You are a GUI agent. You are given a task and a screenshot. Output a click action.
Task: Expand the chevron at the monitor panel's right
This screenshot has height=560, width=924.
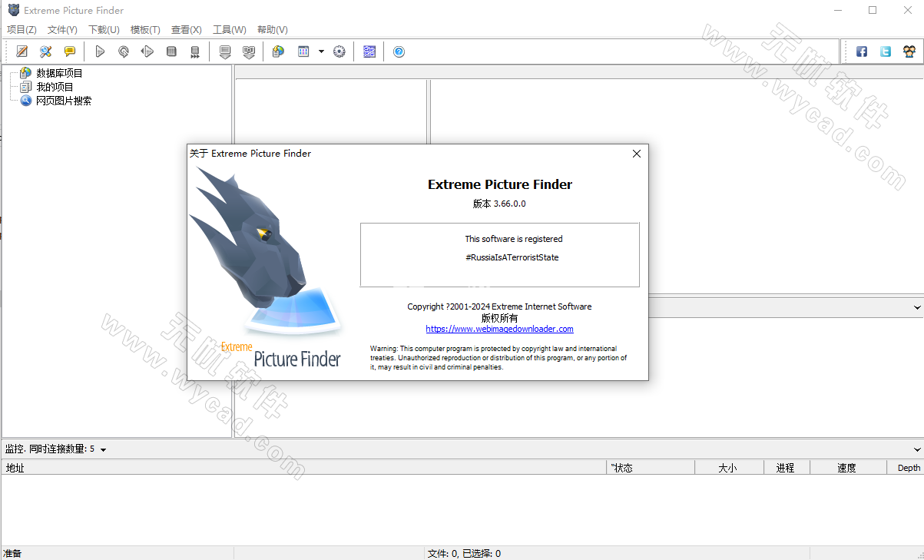(x=917, y=449)
